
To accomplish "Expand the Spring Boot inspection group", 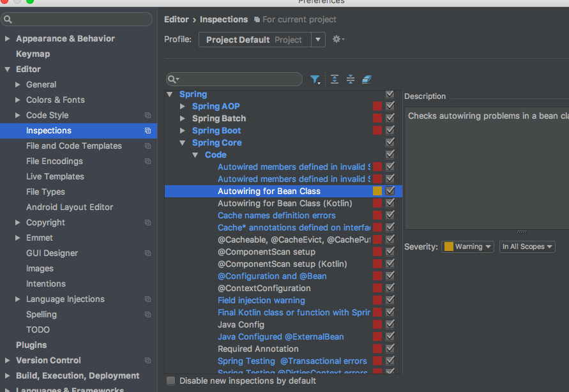I will tap(183, 130).
